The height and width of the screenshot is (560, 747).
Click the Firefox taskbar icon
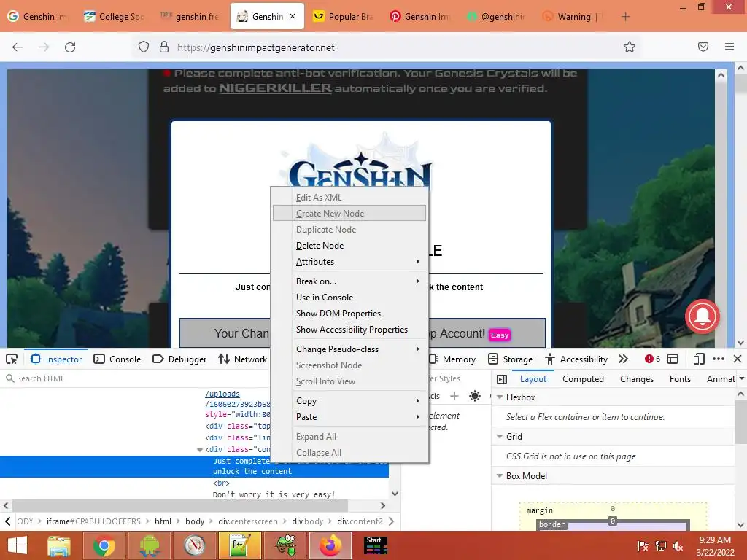[330, 545]
